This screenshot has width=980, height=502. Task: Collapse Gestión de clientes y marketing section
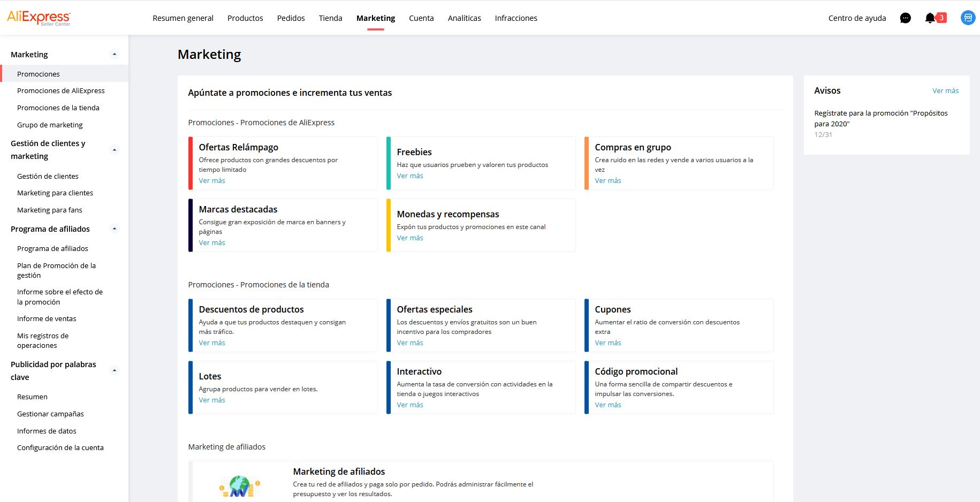(114, 150)
